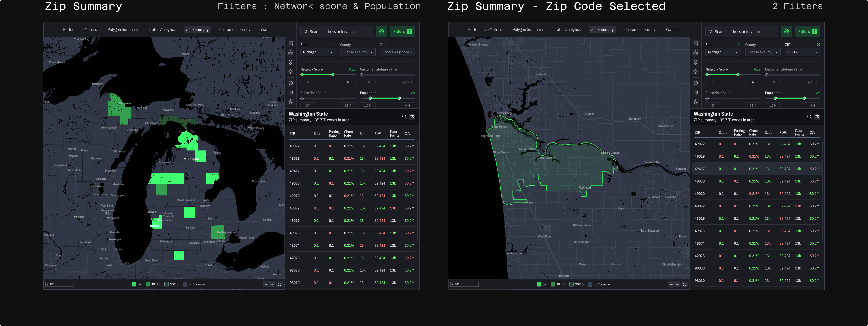Screen dimensions: 868x326
Task: Search ZIP table via magnifier in right panel
Action: (x=809, y=117)
